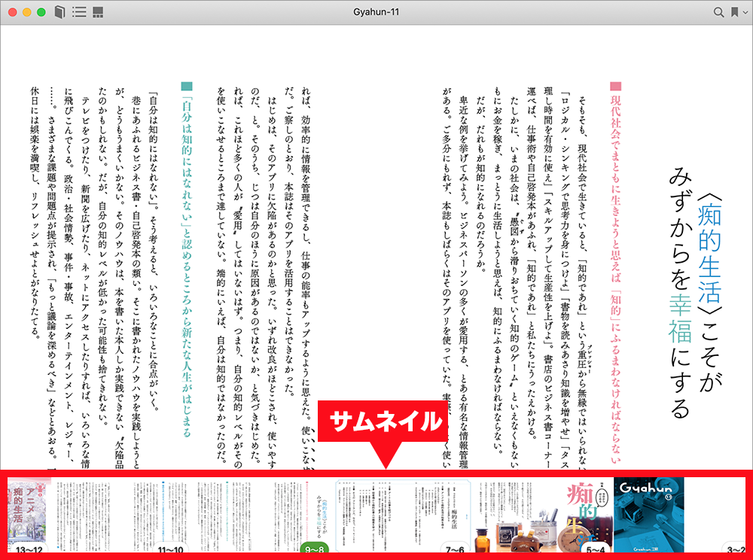Open the pages 7~6 contents thumbnail
Viewport: 753px width, 560px height.
pos(401,516)
